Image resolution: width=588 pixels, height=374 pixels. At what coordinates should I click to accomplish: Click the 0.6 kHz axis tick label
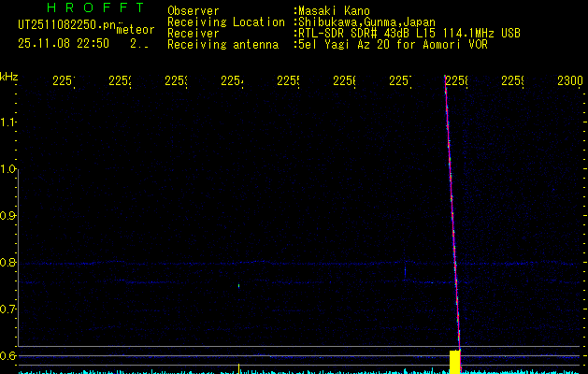point(9,356)
